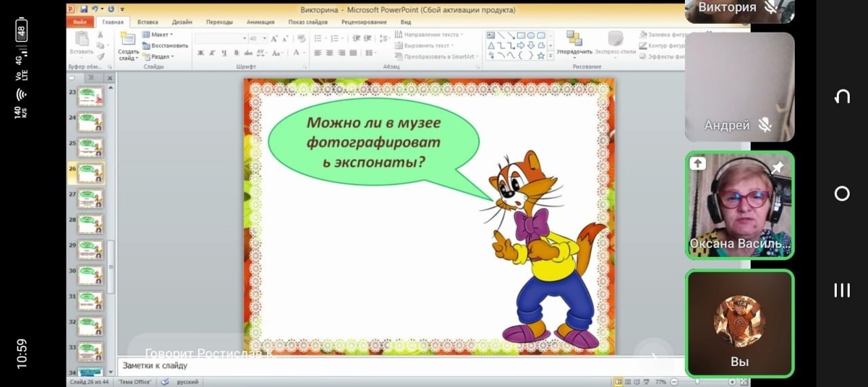868x387 pixels.
Task: Align text to the left
Action: [x=317, y=53]
